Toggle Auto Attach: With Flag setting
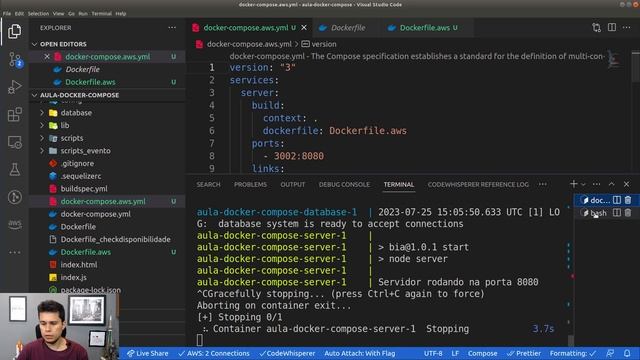This screenshot has height=360, width=640. click(x=360, y=353)
